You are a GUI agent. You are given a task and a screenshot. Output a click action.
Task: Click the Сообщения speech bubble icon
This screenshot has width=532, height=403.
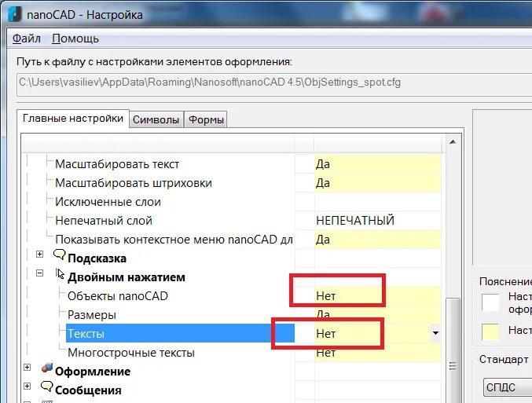(x=46, y=387)
